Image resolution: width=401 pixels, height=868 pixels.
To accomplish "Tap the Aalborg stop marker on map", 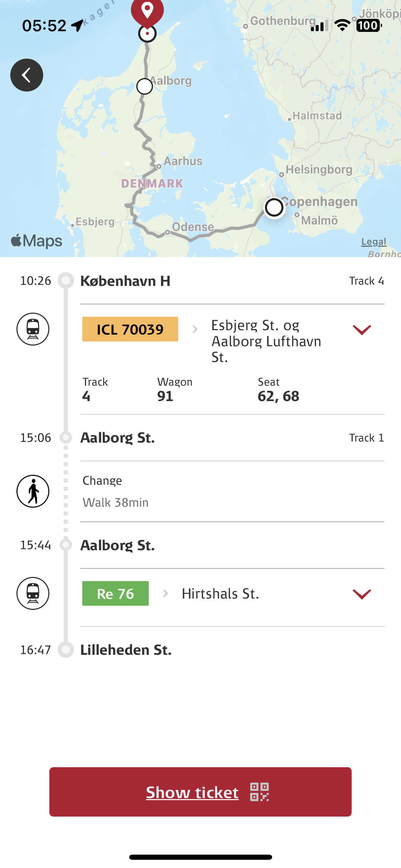I will pyautogui.click(x=145, y=86).
